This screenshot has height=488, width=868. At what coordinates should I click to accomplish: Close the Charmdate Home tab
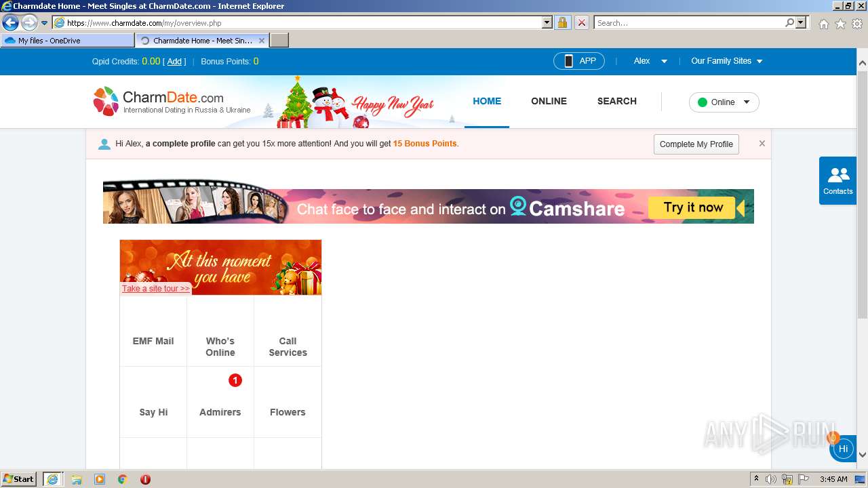(262, 41)
